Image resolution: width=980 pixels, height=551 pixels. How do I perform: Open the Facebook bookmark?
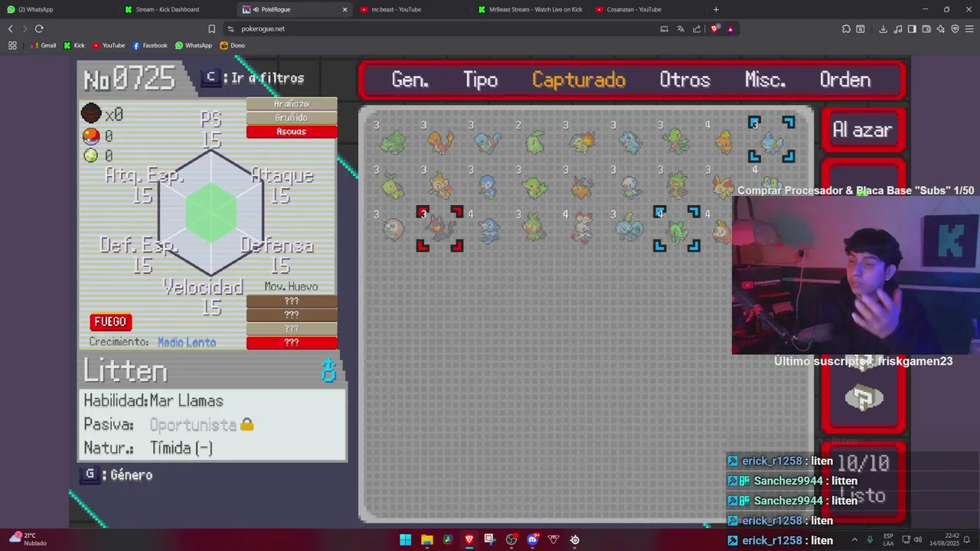(x=150, y=45)
